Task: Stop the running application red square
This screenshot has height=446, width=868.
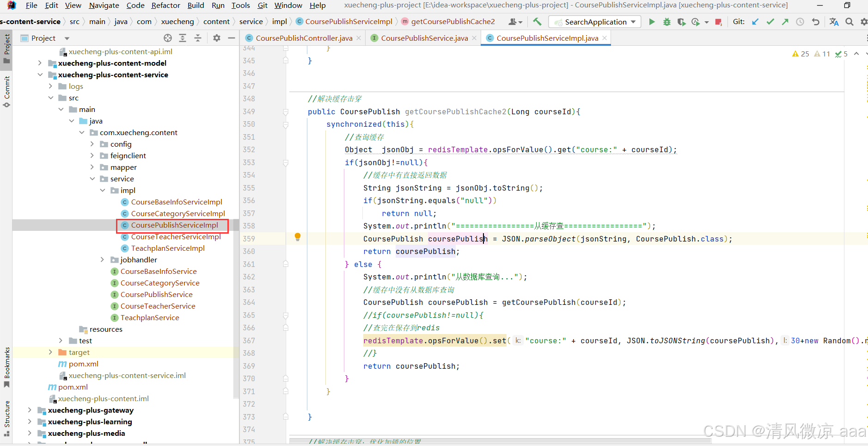Action: click(x=718, y=22)
